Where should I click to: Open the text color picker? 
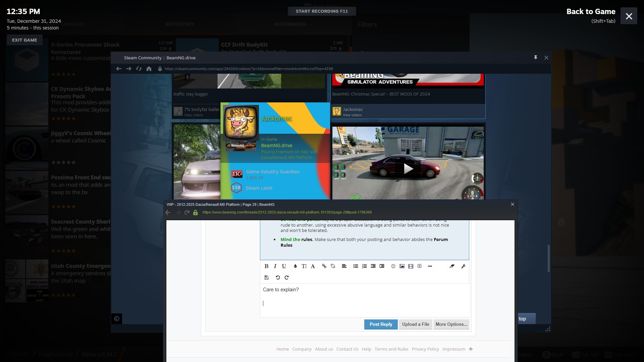tap(295, 266)
